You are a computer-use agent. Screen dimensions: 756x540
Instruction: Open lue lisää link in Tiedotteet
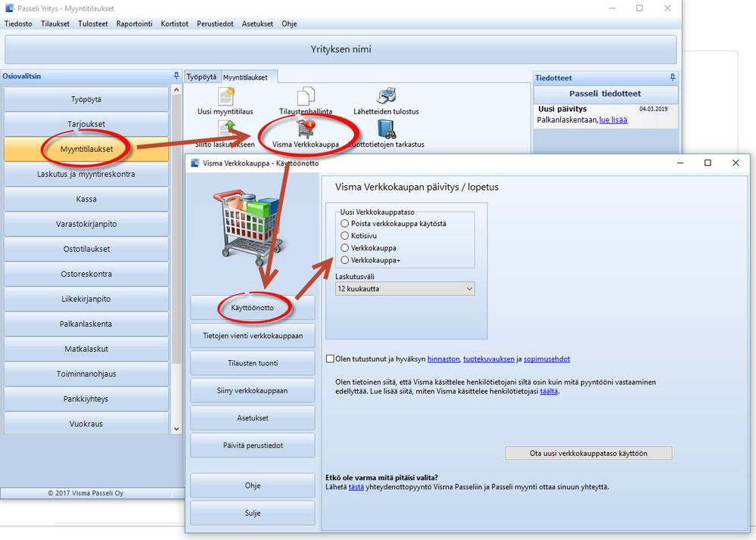click(613, 120)
